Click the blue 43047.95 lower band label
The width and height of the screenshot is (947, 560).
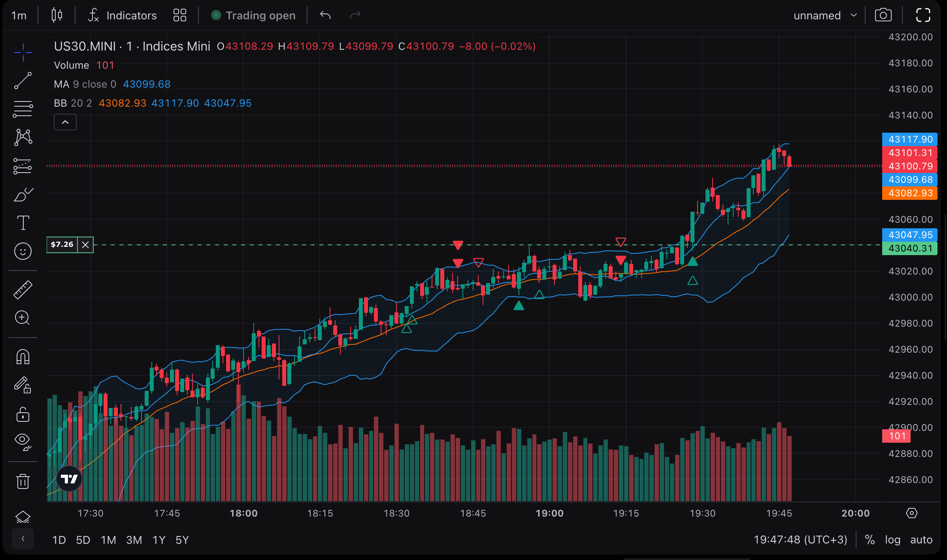click(x=909, y=235)
